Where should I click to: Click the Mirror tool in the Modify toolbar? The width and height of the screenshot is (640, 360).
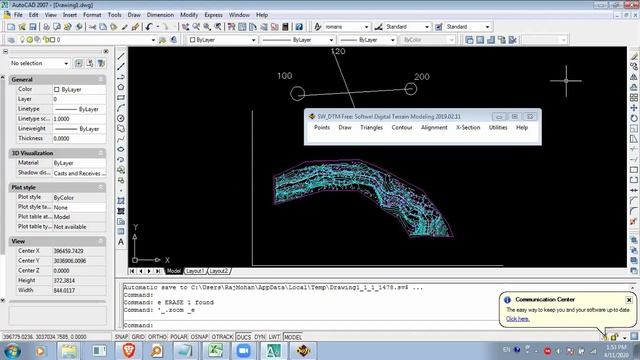pyautogui.click(x=633, y=77)
